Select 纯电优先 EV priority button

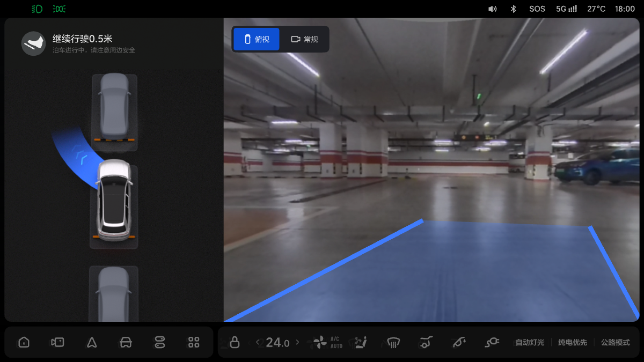(x=573, y=342)
